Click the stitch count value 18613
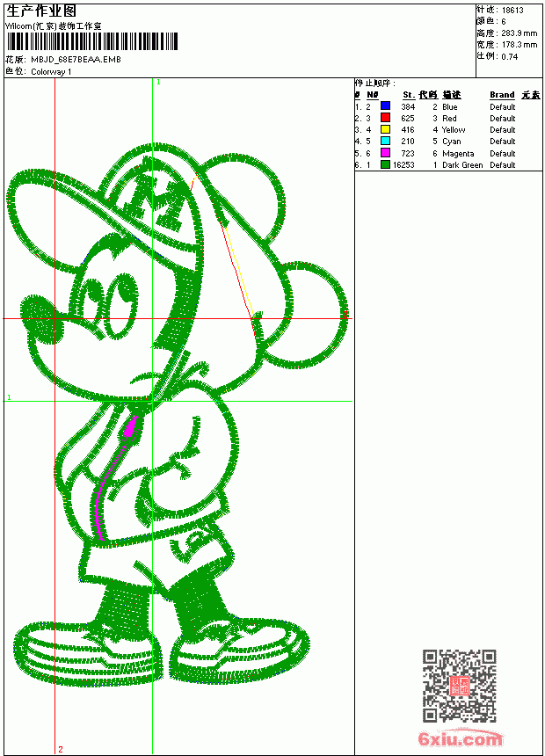Screen dimensions: 545x756 (x=512, y=10)
